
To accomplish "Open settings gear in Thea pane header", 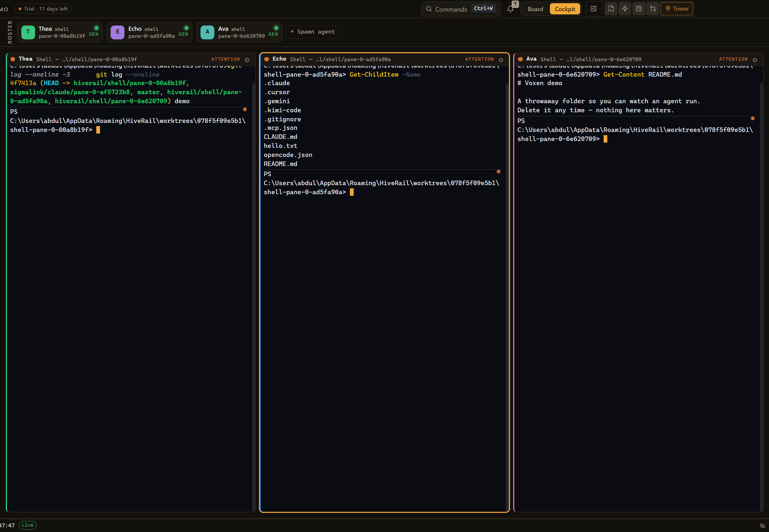I will [x=247, y=60].
